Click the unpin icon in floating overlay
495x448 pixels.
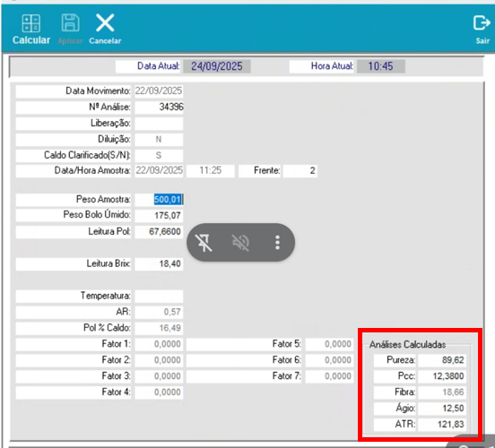(x=204, y=243)
